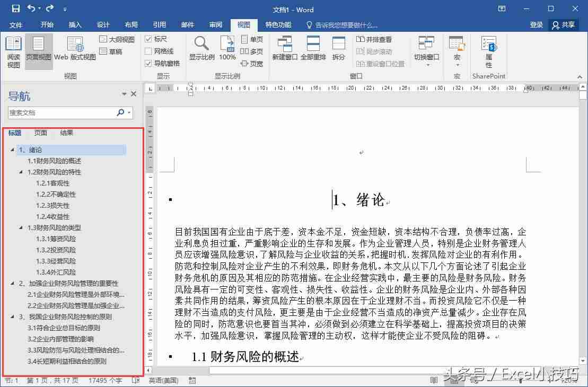588x387 pixels.
Task: Switch to Draft view (草稿)
Action: tap(111, 51)
